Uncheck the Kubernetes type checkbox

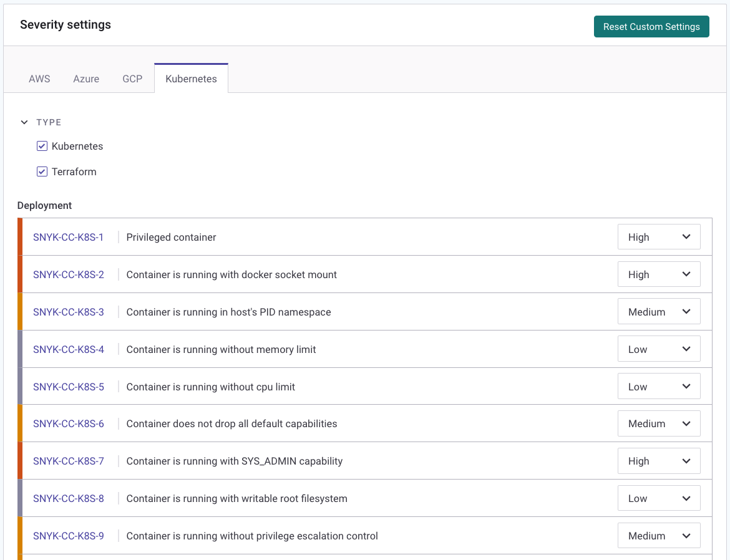[42, 147]
